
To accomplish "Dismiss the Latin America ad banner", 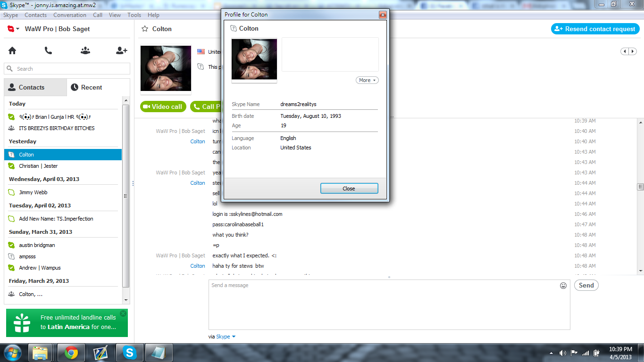I will click(123, 313).
